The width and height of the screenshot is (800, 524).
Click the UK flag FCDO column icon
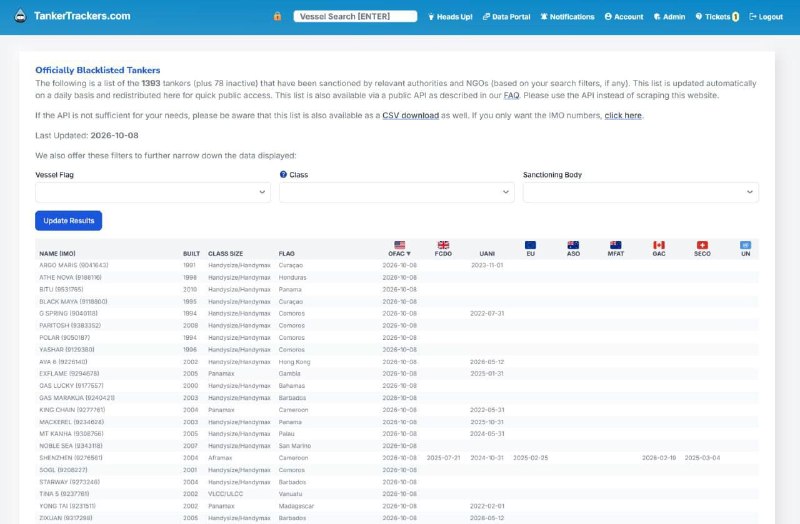coord(443,245)
